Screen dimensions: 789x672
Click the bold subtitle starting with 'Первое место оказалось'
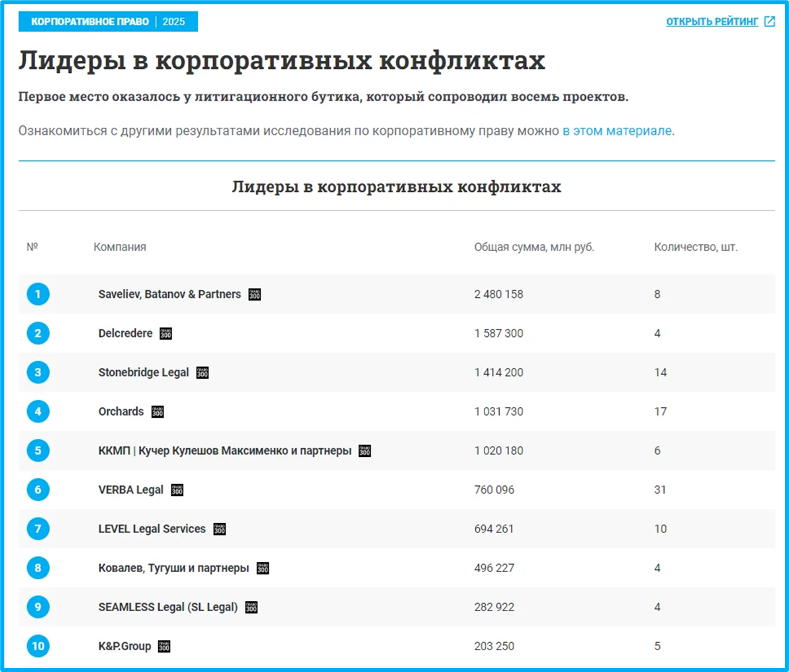(x=324, y=97)
